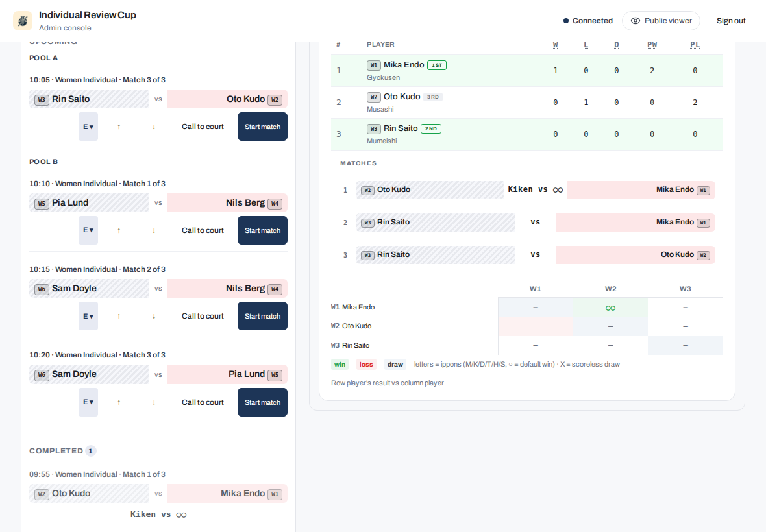The width and height of the screenshot is (766, 532).
Task: Start the Rin Saito vs Oto Kudo match
Action: (262, 127)
